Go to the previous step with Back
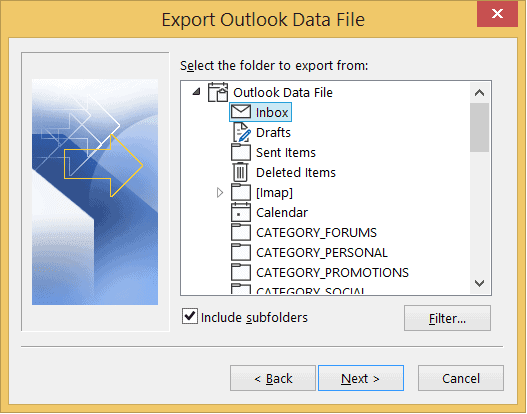Viewport: 527px width, 414px height. (x=273, y=378)
